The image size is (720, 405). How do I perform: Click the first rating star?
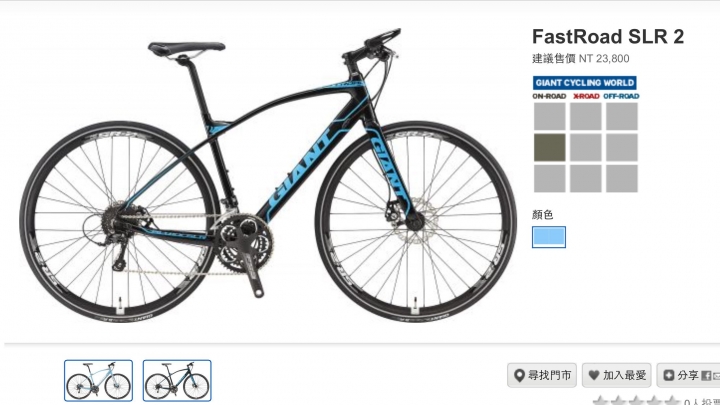pos(601,401)
